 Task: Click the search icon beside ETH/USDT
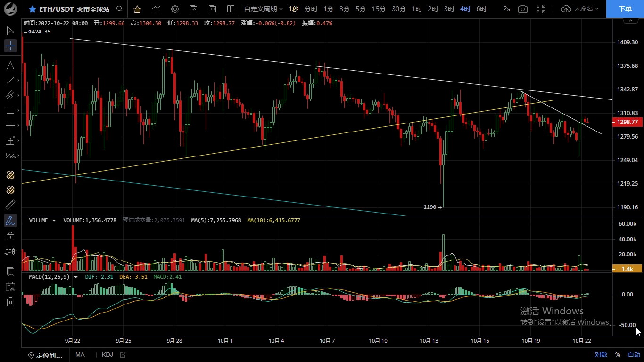coord(119,9)
